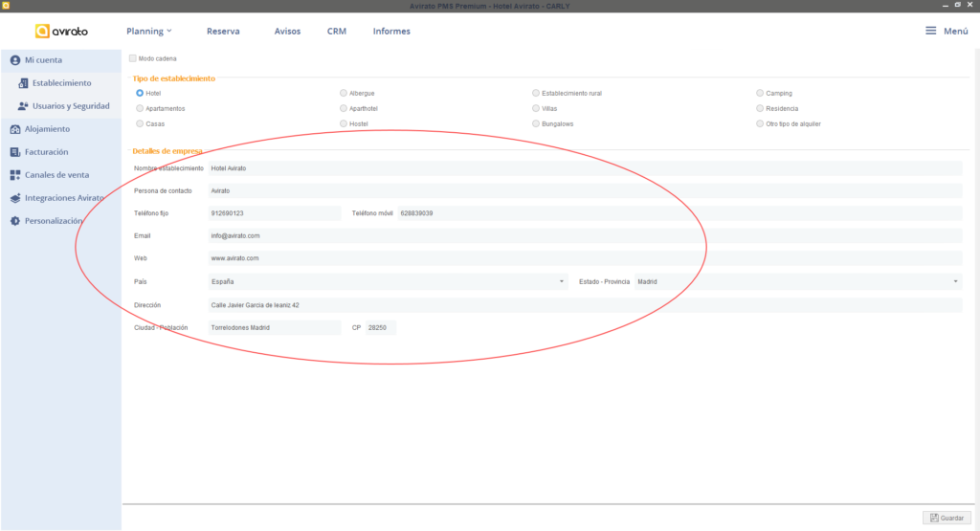Click the Avirato logo icon
Viewport: 980px width, 531px height.
click(42, 32)
